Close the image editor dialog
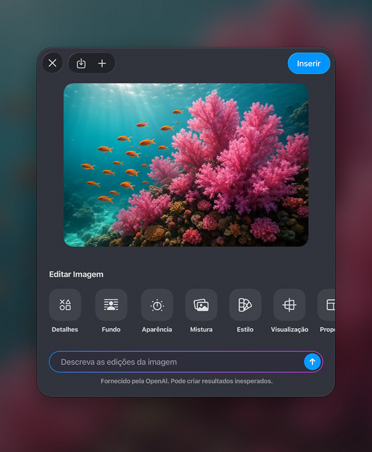 [x=52, y=63]
